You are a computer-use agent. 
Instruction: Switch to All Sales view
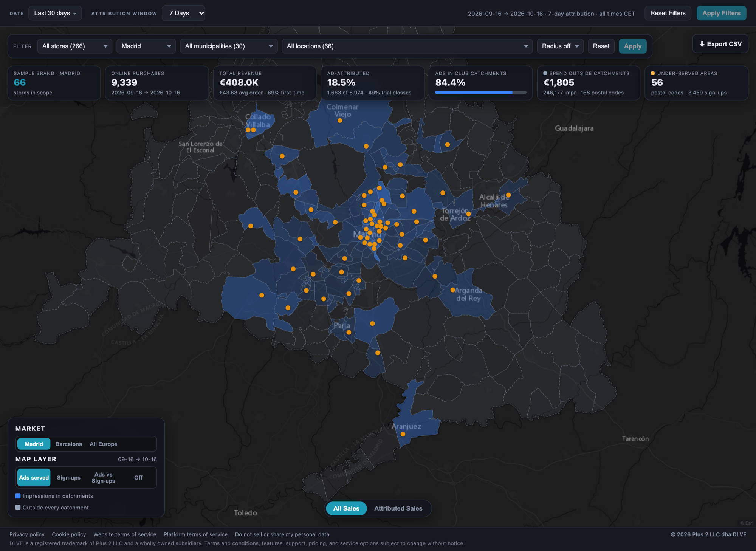346,508
